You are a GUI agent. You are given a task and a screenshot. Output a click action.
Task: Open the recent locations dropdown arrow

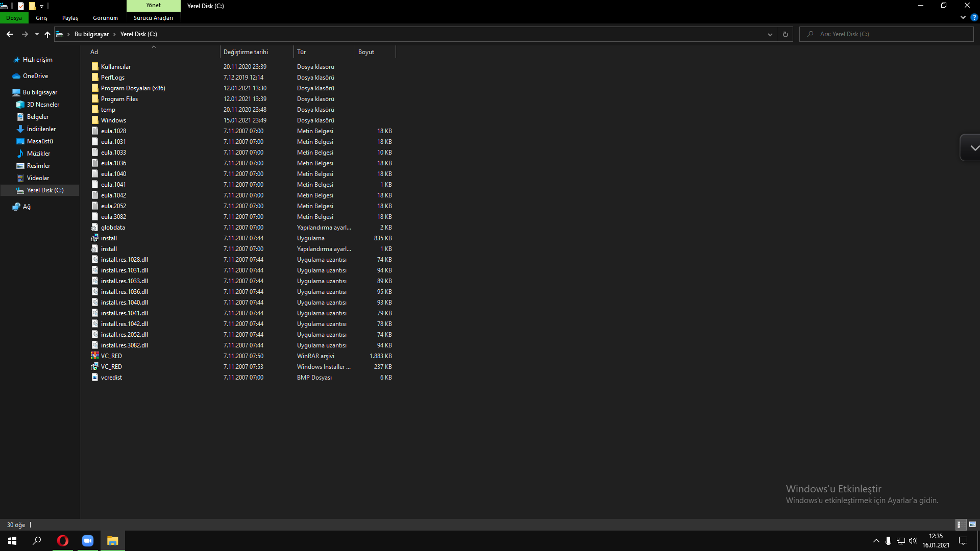pyautogui.click(x=37, y=34)
